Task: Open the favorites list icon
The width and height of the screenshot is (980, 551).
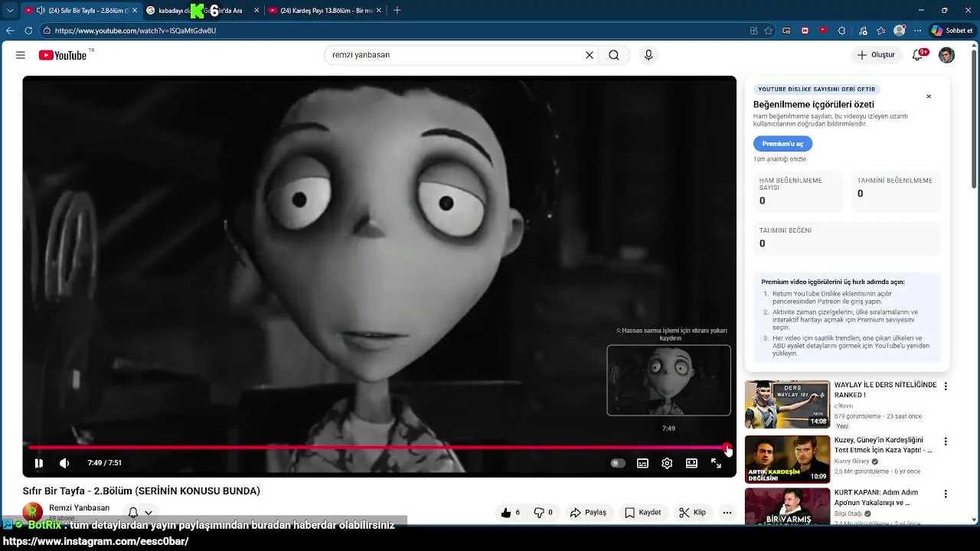Action: pos(881,31)
